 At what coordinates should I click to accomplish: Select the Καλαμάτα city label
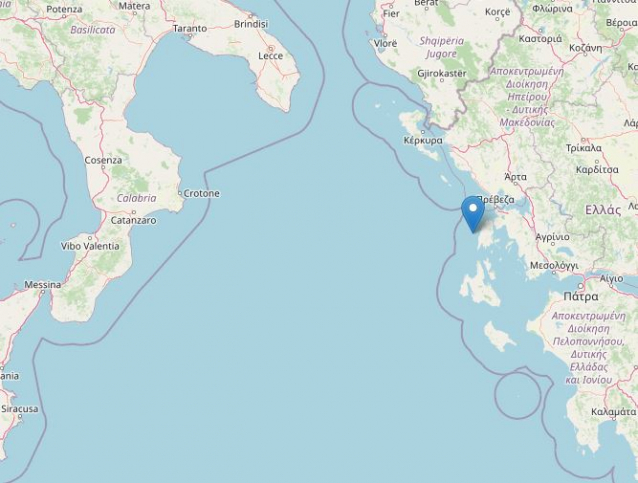coord(613,412)
